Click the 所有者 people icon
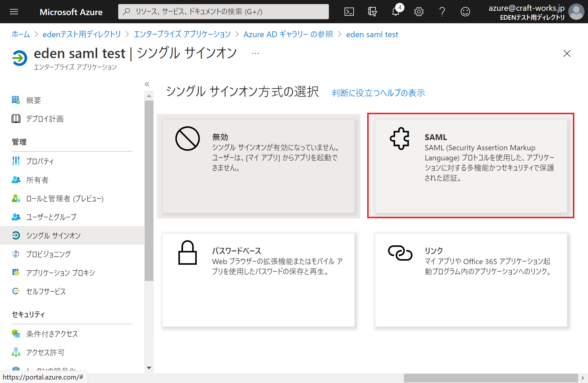 (x=16, y=180)
